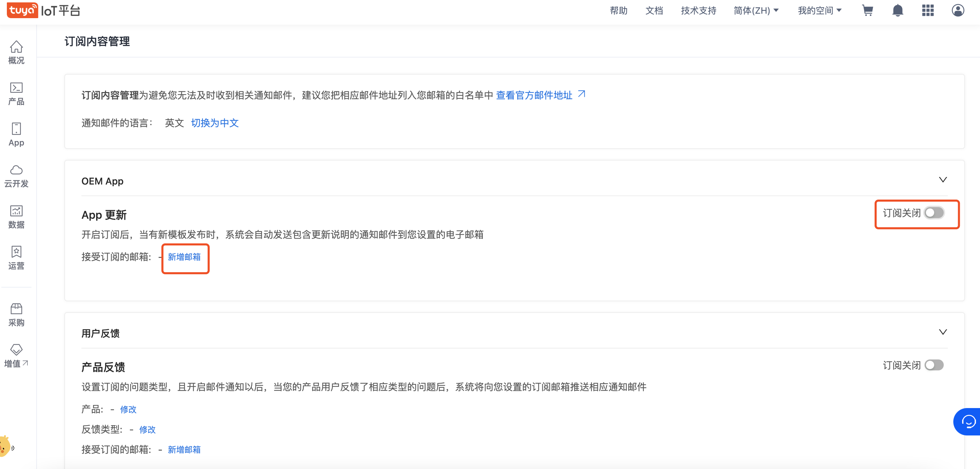The height and width of the screenshot is (469, 980).
Task: Click the App 更新 heading
Action: (x=104, y=215)
